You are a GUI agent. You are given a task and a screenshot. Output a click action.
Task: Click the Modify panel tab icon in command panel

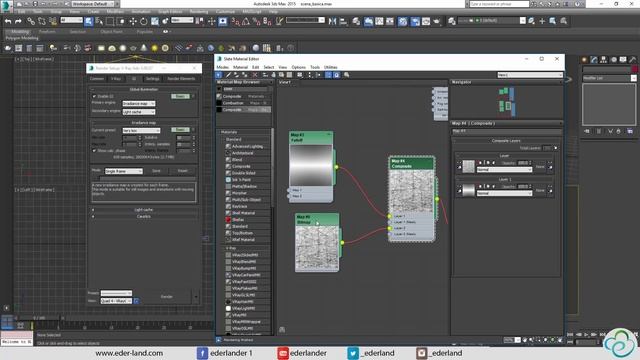tap(594, 60)
